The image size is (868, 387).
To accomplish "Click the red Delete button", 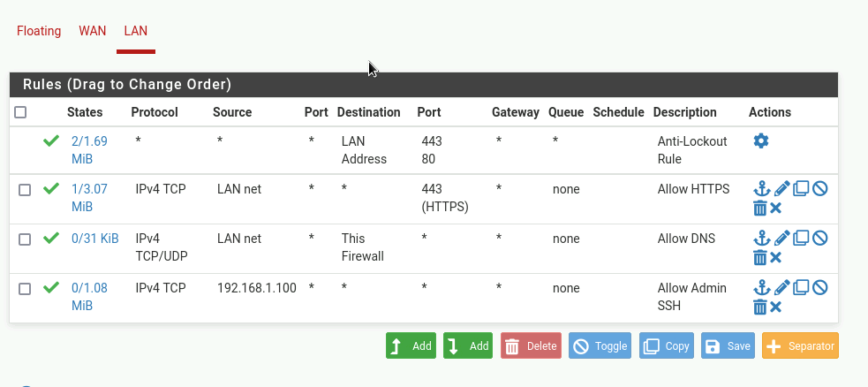I will click(x=531, y=346).
